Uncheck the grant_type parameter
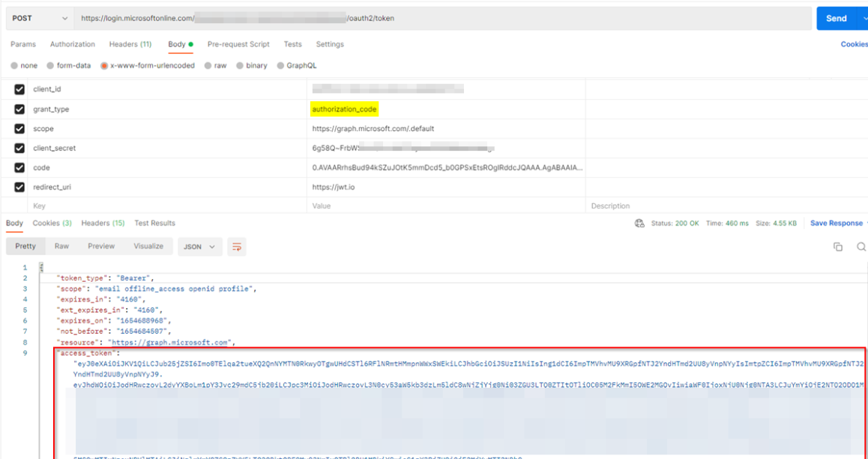The width and height of the screenshot is (868, 459). coord(19,109)
